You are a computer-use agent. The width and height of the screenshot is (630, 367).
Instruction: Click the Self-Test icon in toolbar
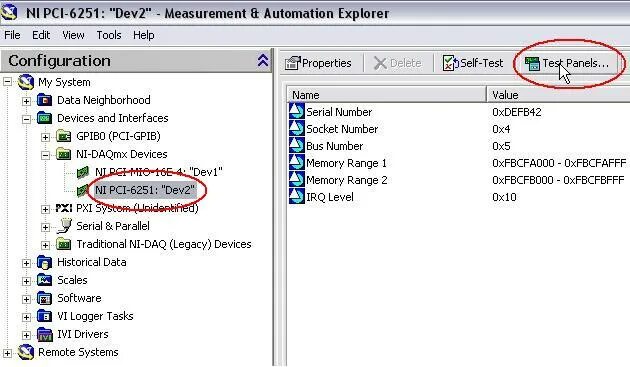pos(450,63)
